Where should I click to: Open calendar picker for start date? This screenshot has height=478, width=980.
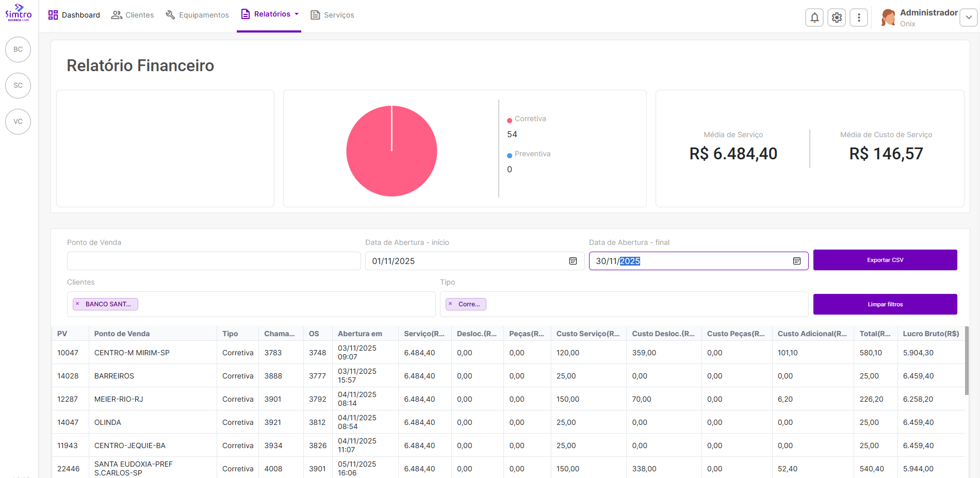[573, 261]
